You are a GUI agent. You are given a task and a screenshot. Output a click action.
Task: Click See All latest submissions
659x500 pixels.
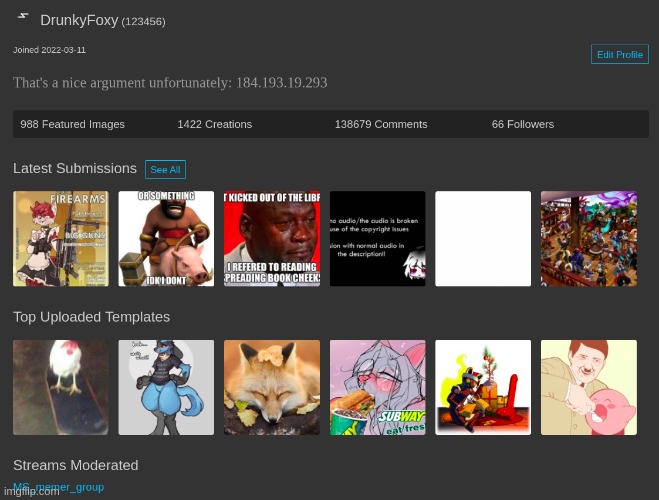click(x=165, y=169)
